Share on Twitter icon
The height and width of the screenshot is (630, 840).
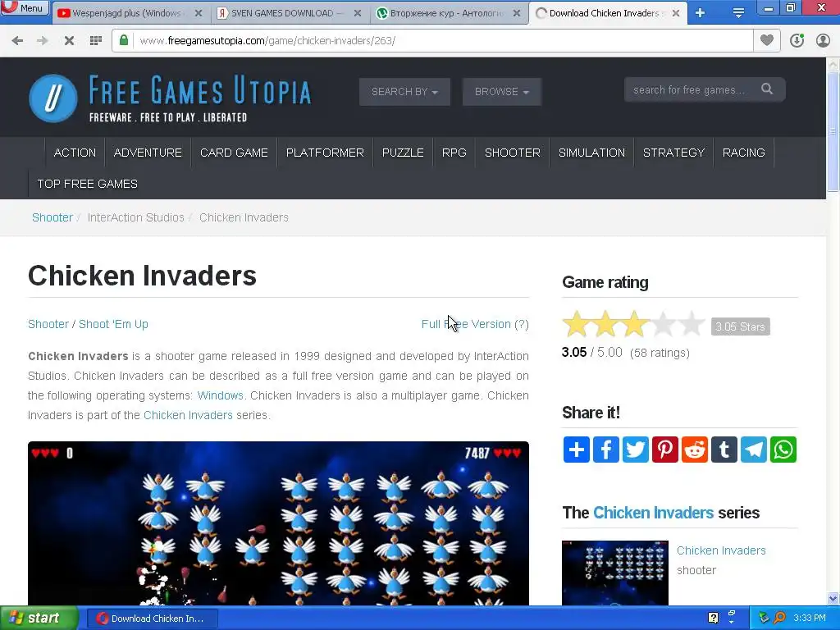[x=636, y=450]
